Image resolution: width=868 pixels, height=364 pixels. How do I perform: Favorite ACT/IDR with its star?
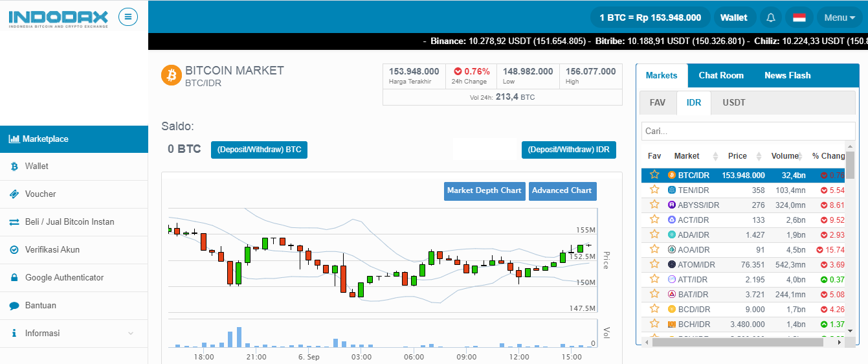(x=654, y=220)
